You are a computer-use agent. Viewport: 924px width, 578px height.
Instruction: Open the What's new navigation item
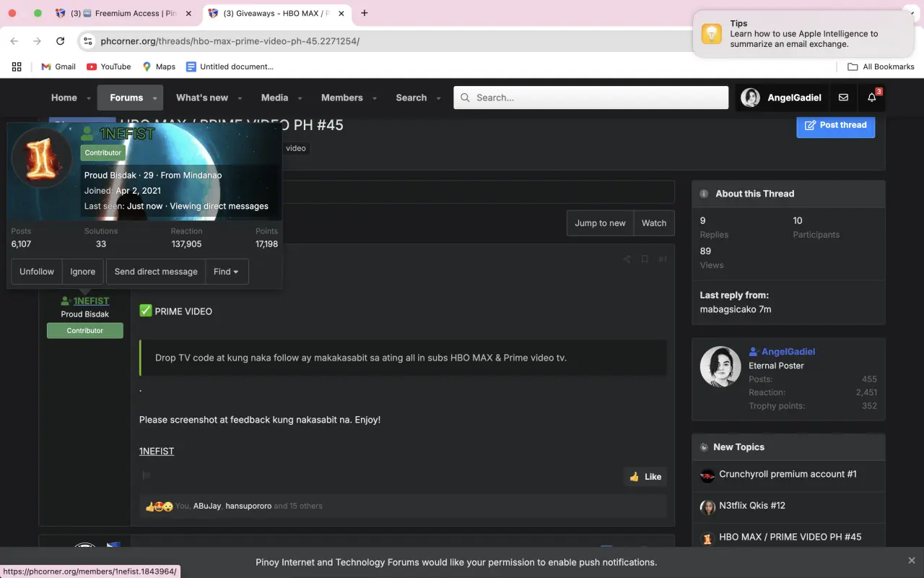tap(202, 98)
